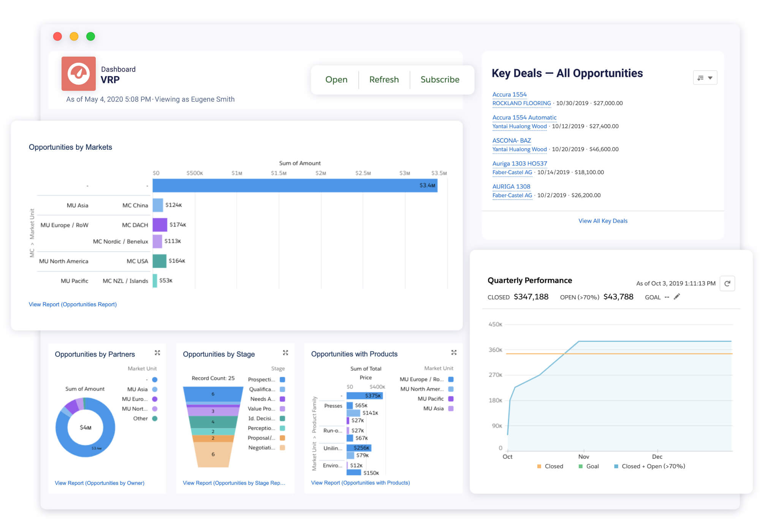The width and height of the screenshot is (760, 532).
Task: Refresh the Quarterly Performance chart
Action: 727,283
